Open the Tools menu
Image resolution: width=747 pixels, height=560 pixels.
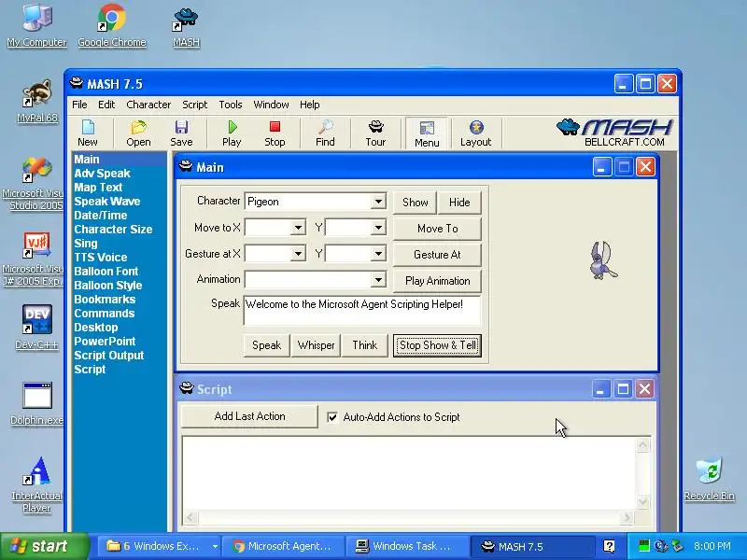coord(230,105)
